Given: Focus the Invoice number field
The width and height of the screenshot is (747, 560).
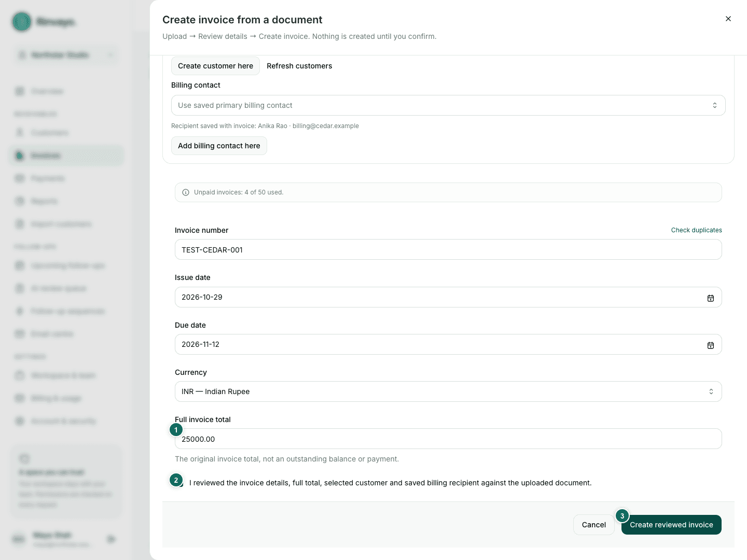Looking at the screenshot, I should tap(448, 249).
